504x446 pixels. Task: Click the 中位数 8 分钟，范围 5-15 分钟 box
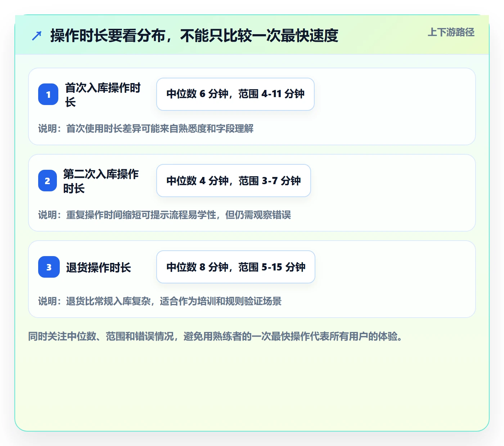[236, 267]
